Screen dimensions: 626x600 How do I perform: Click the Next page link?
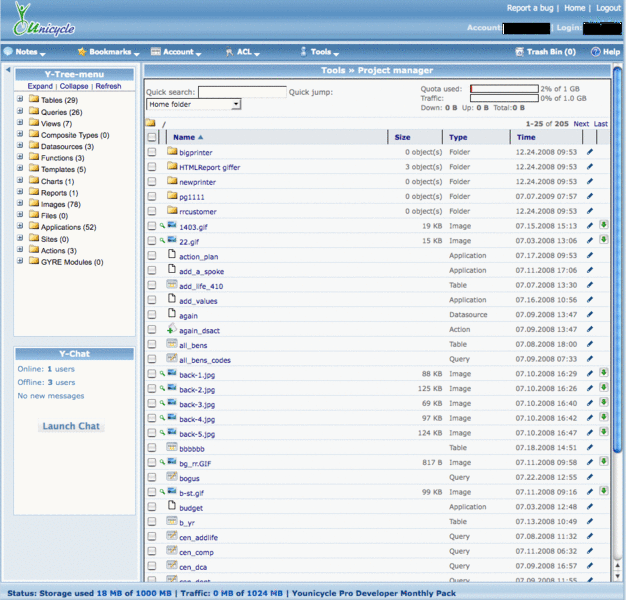pos(581,123)
